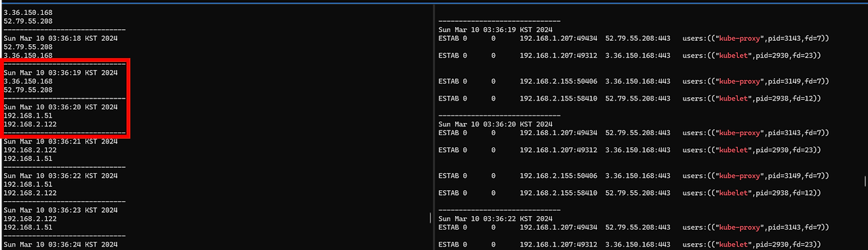Select timestamp 03:36:19 in right pane
Viewport: 868px width, 250px height.
coord(496,30)
